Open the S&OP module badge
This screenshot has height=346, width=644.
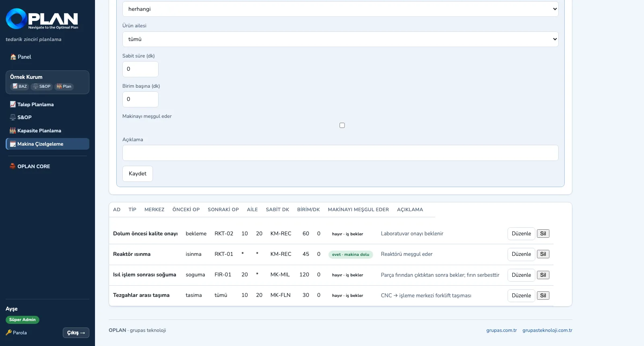(41, 86)
